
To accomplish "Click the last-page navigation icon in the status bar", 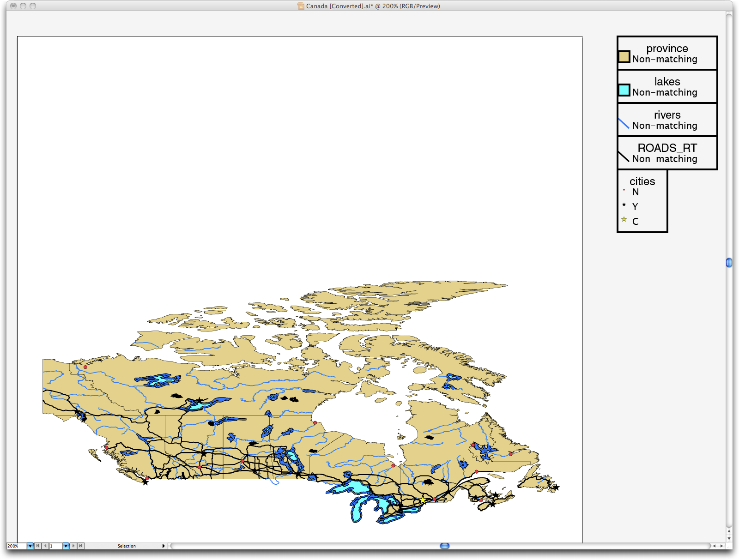I will [x=80, y=546].
